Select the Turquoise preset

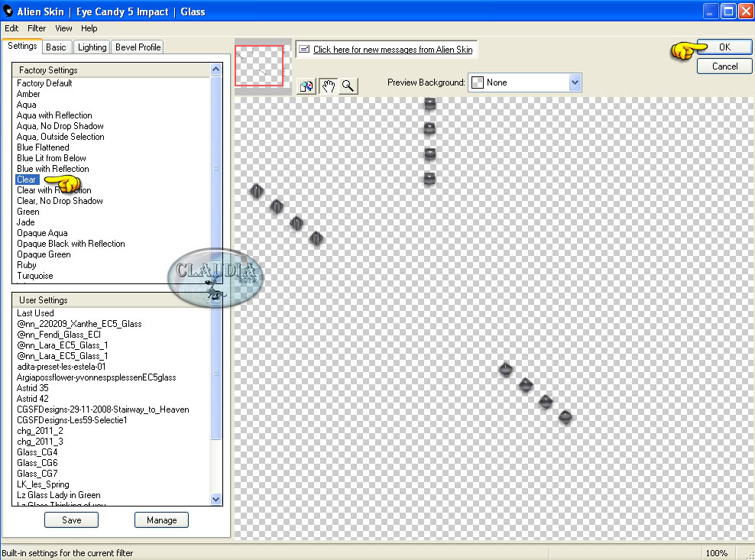(x=35, y=276)
